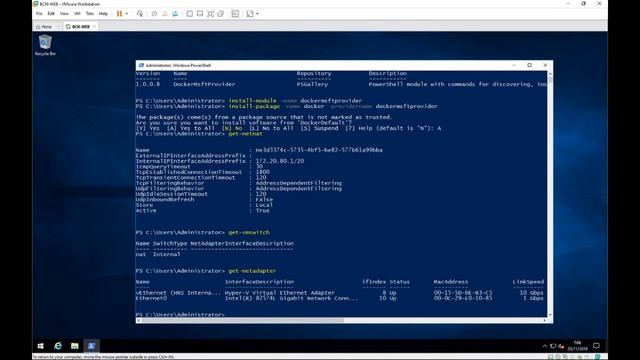This screenshot has height=360, width=640.
Task: Close the BCN-WEB tab with its x
Action: pyautogui.click(x=94, y=27)
